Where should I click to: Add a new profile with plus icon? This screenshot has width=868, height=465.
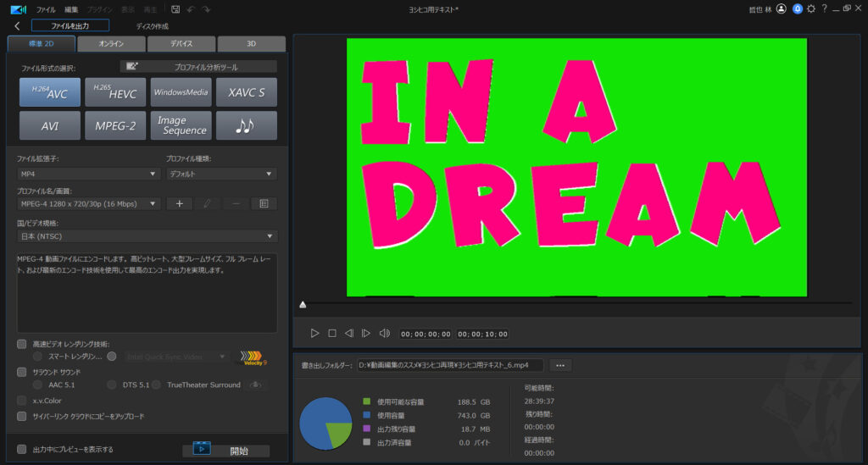click(180, 204)
